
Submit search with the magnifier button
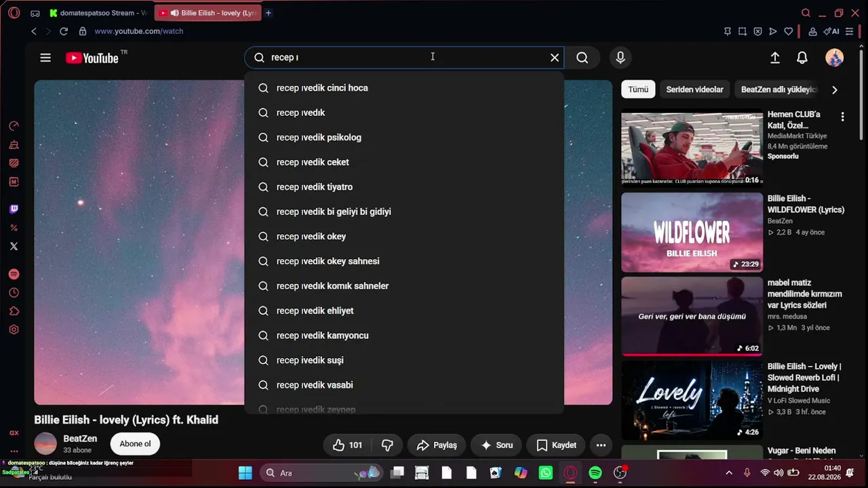tap(582, 58)
